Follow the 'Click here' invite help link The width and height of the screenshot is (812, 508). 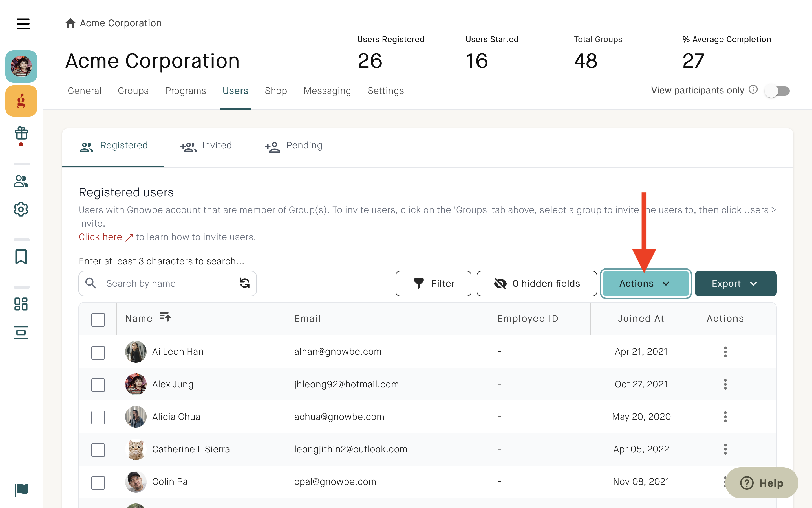click(x=106, y=237)
